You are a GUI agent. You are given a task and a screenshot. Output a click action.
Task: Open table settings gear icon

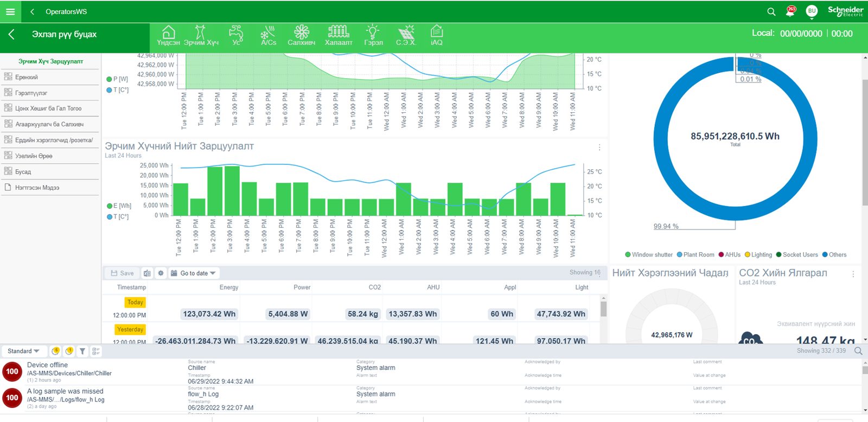[x=161, y=273]
